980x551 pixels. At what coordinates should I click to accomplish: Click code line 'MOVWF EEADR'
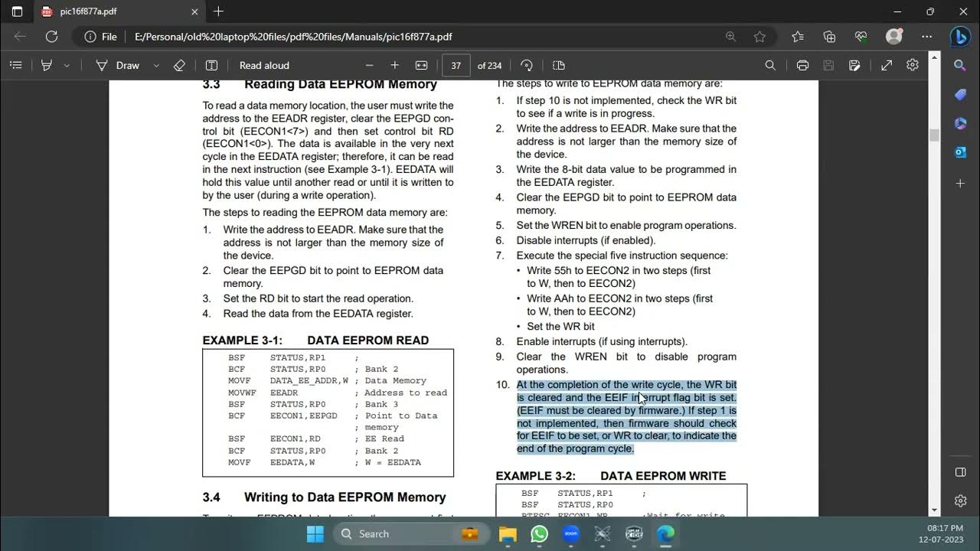[263, 393]
